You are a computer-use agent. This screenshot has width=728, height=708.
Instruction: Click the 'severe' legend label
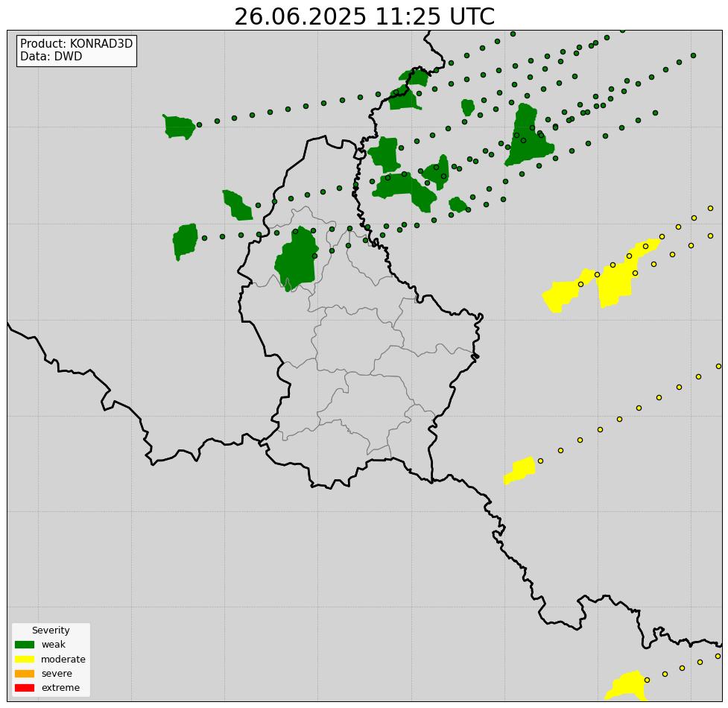(57, 673)
